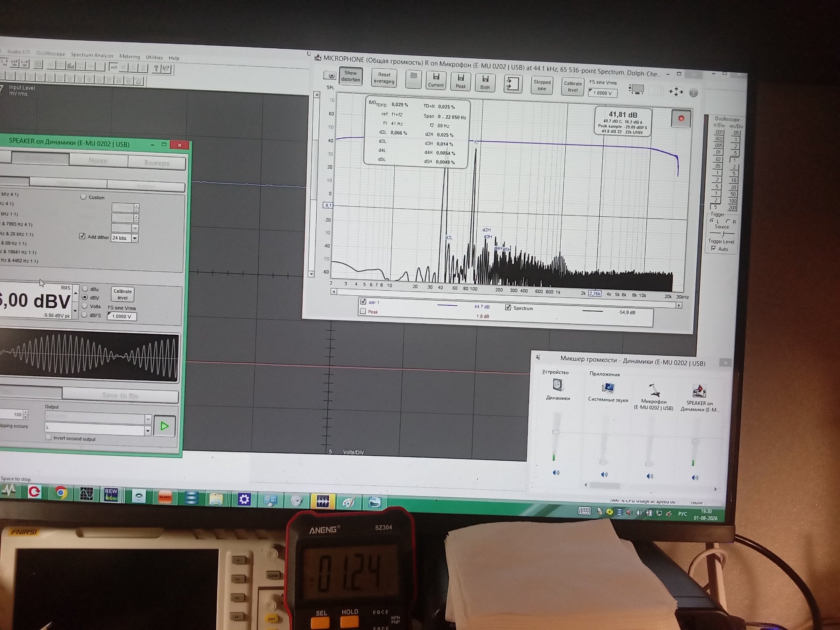Save the Current trace
The width and height of the screenshot is (840, 630).
(436, 80)
